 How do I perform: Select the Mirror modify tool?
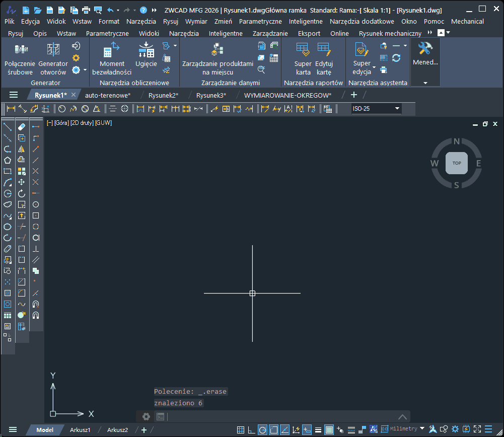[22, 149]
